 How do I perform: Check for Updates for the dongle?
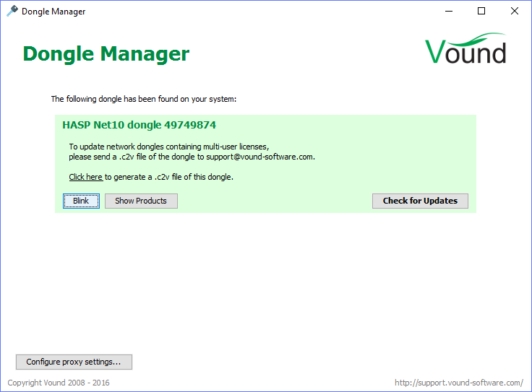[x=420, y=201]
